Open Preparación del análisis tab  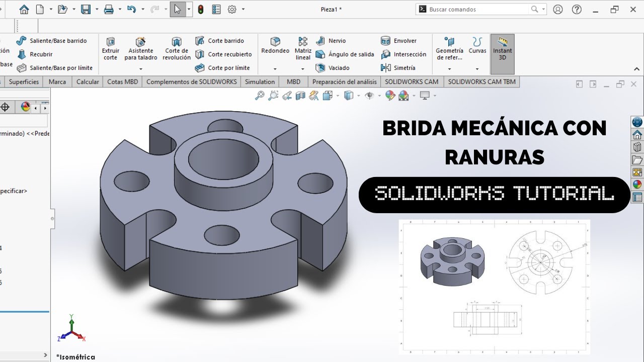(345, 81)
